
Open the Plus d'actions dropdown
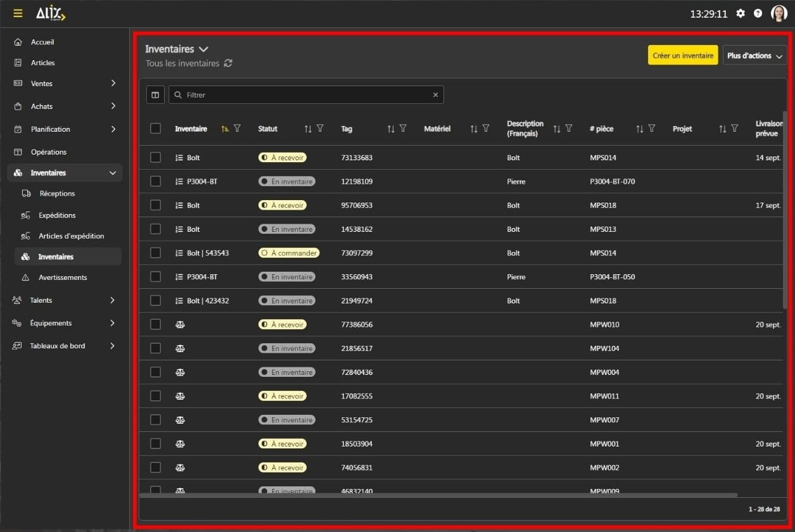point(754,55)
